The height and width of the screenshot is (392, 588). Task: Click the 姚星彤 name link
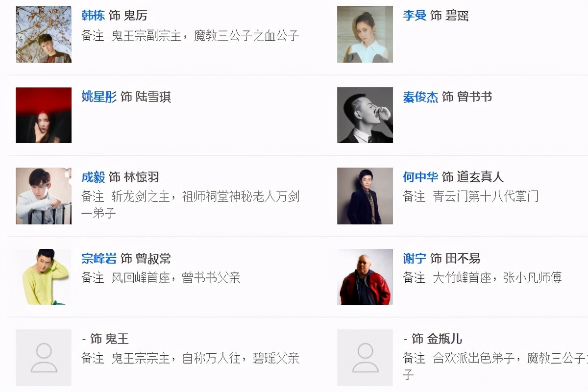(99, 97)
